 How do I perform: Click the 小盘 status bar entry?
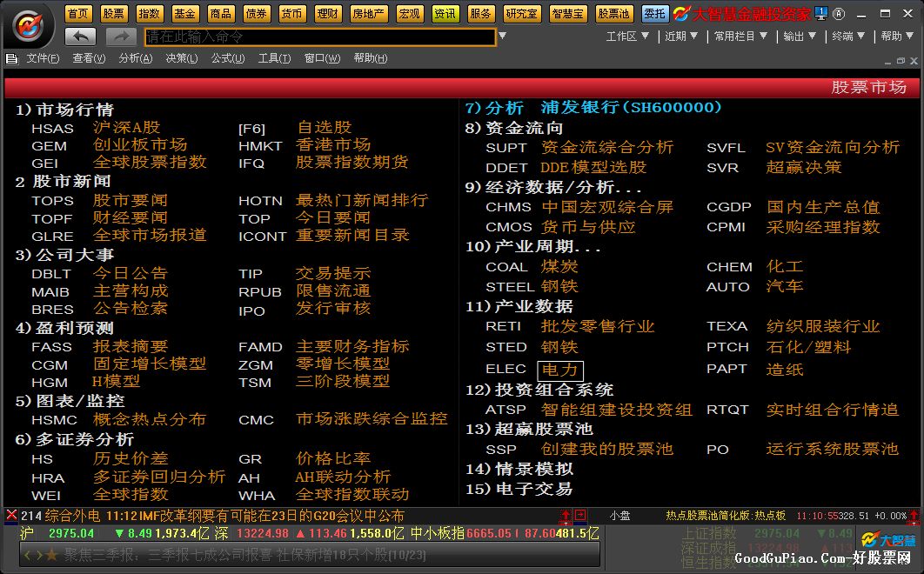click(x=620, y=516)
